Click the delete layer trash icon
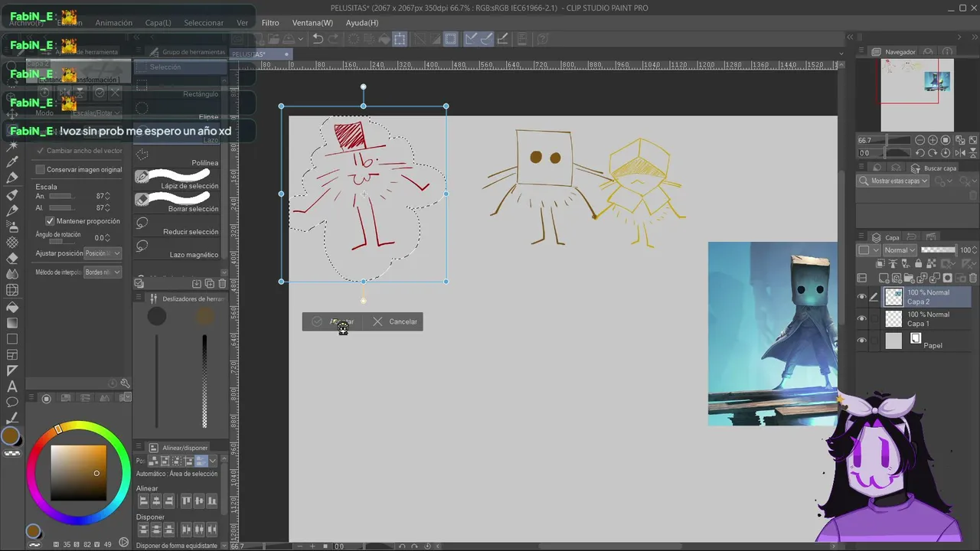 coord(973,278)
